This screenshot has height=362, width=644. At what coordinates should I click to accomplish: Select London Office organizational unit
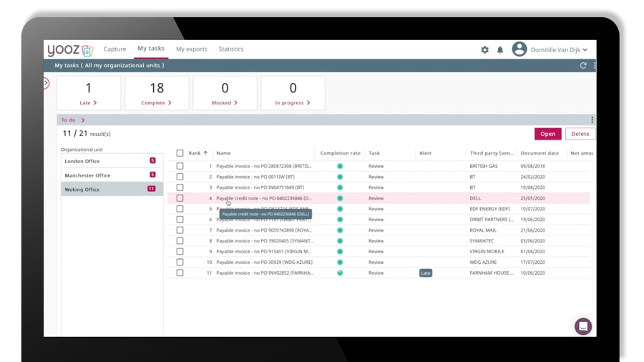(112, 161)
